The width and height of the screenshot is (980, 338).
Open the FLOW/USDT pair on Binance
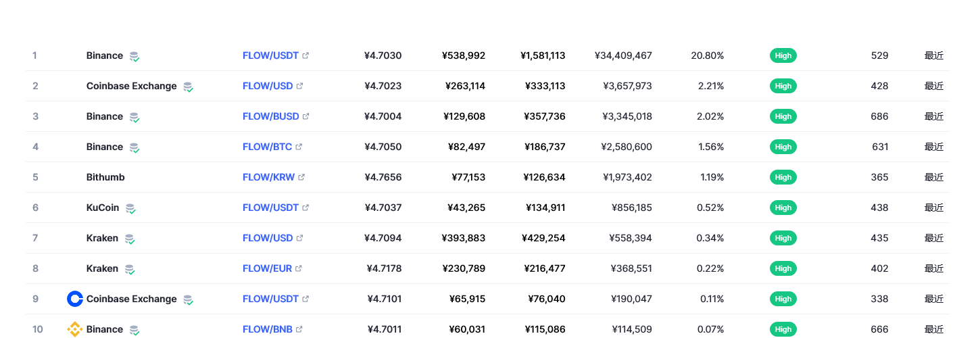270,55
